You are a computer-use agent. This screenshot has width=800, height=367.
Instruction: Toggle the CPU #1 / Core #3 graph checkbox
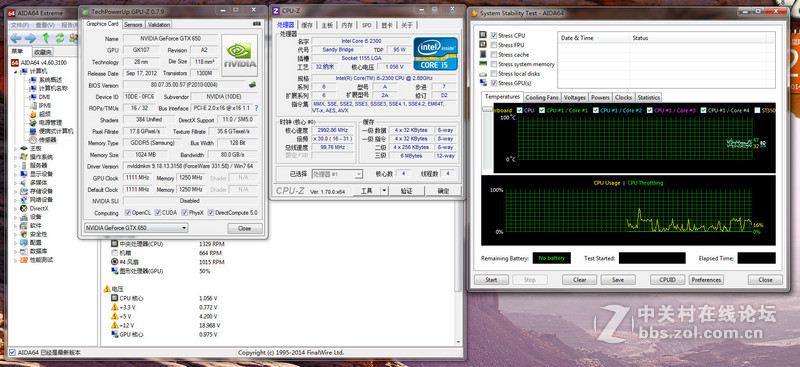[x=649, y=110]
